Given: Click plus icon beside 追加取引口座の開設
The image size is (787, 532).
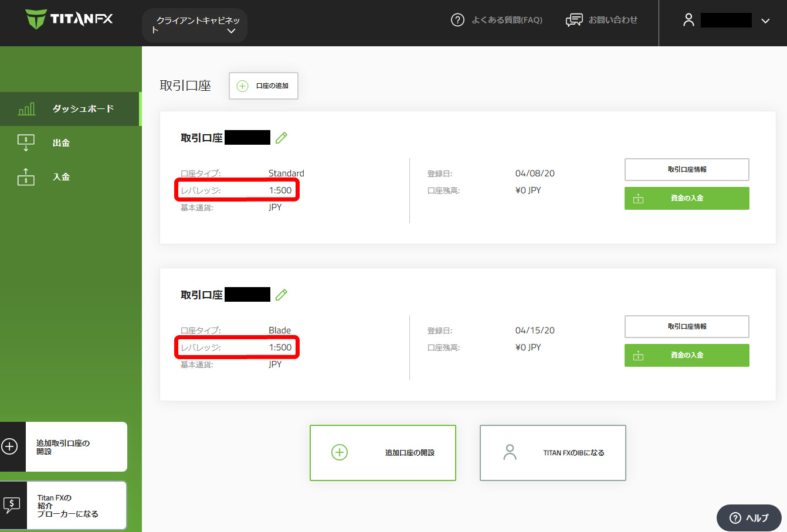Looking at the screenshot, I should click(9, 446).
